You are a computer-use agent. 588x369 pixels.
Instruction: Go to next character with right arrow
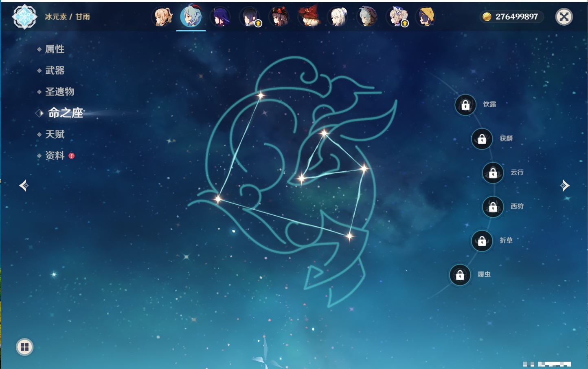[565, 186]
